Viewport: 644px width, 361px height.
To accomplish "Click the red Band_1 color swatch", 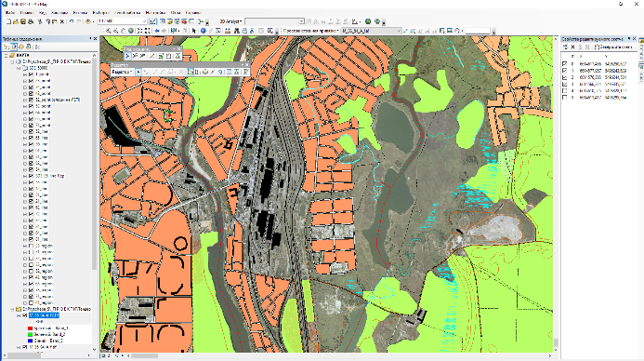I will click(30, 328).
